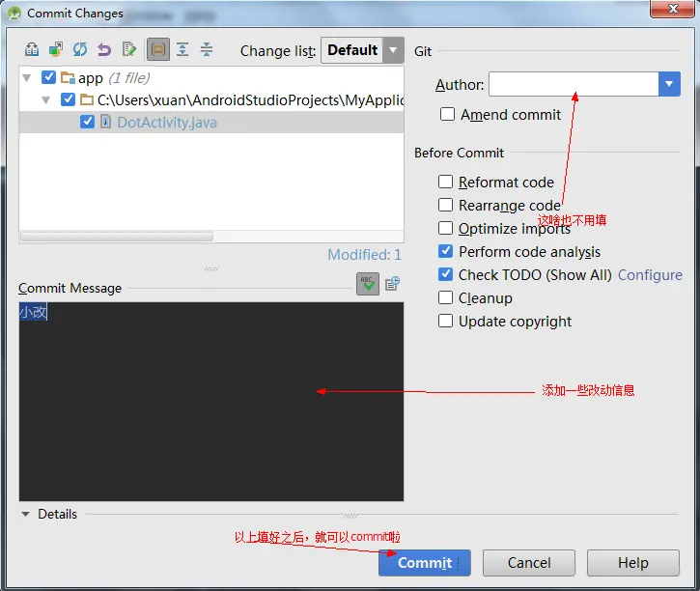Uncheck the app module checkbox
The image size is (700, 591).
pyautogui.click(x=48, y=77)
